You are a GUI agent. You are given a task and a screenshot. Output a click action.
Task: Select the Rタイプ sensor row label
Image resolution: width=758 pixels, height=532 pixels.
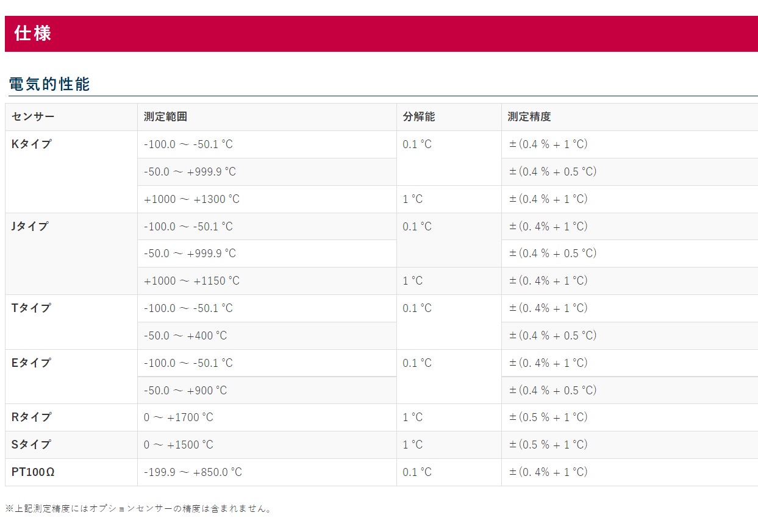31,417
